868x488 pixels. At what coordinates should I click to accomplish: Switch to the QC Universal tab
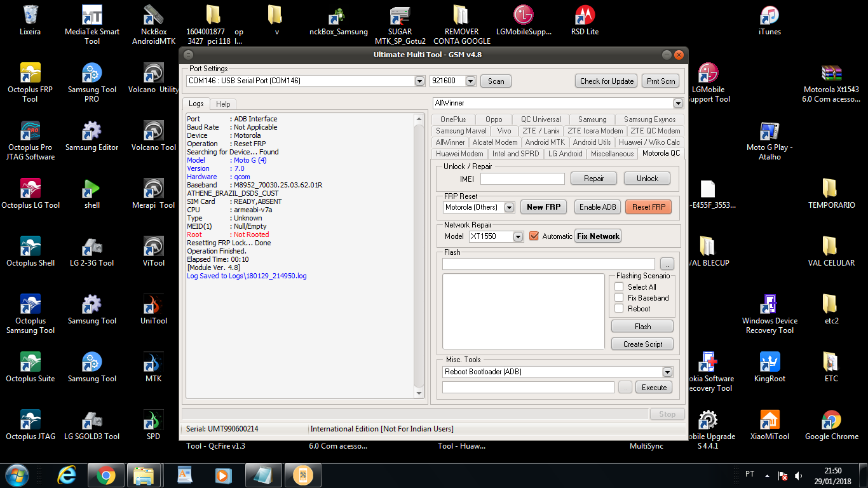(541, 119)
